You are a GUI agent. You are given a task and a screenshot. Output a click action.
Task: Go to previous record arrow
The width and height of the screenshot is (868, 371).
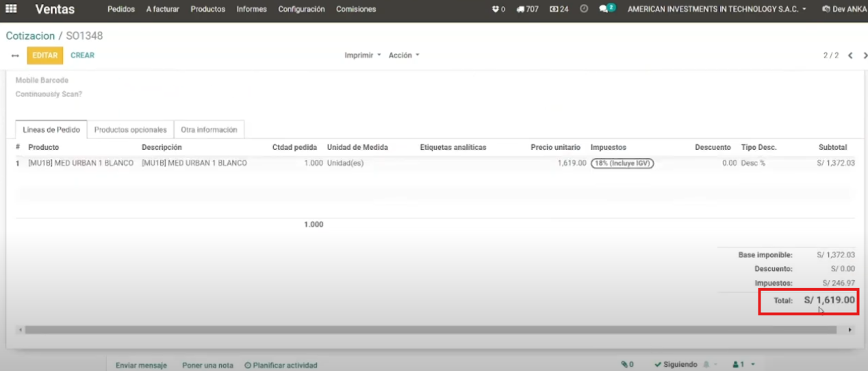click(850, 55)
